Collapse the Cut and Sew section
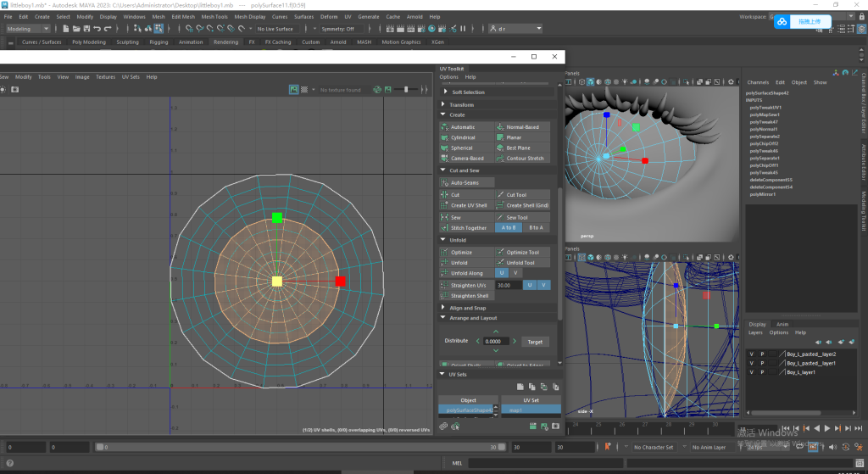The width and height of the screenshot is (868, 474). 442,170
